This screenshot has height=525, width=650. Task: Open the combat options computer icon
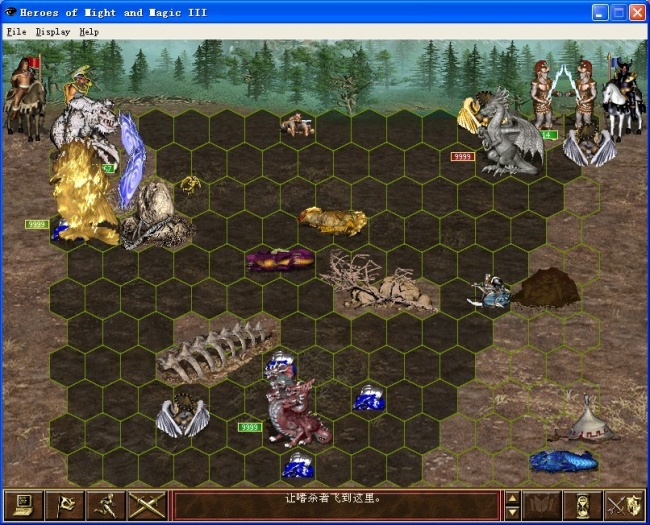[23, 505]
